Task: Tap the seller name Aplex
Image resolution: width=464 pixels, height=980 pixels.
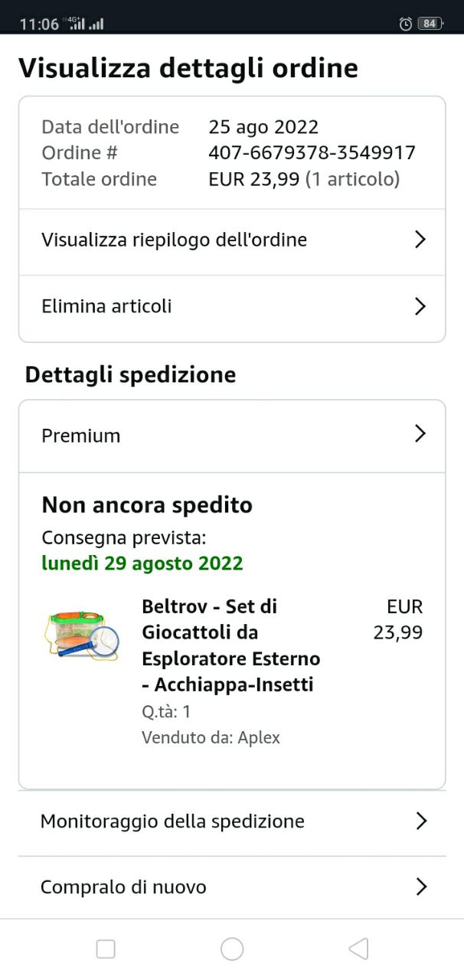Action: (259, 738)
